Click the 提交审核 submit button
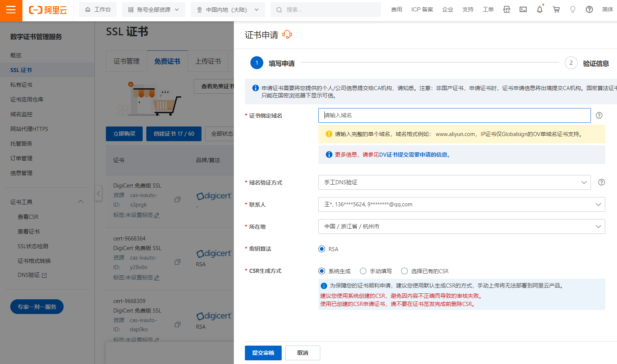This screenshot has height=364, width=617. [263, 353]
